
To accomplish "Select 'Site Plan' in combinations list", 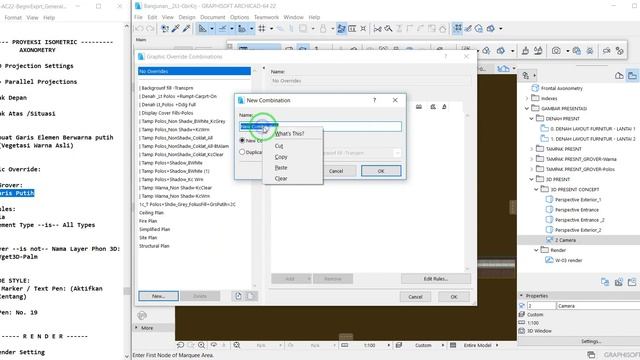I will point(148,238).
